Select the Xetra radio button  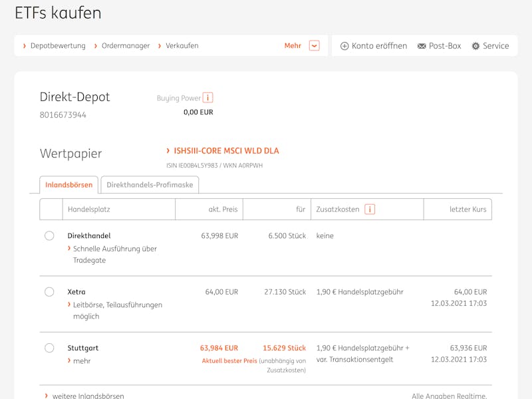(49, 292)
